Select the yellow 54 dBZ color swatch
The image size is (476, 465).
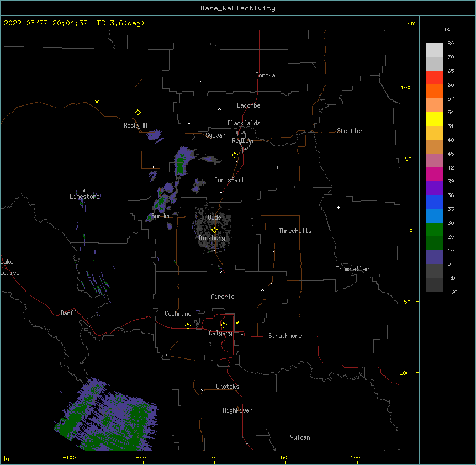[x=434, y=119]
